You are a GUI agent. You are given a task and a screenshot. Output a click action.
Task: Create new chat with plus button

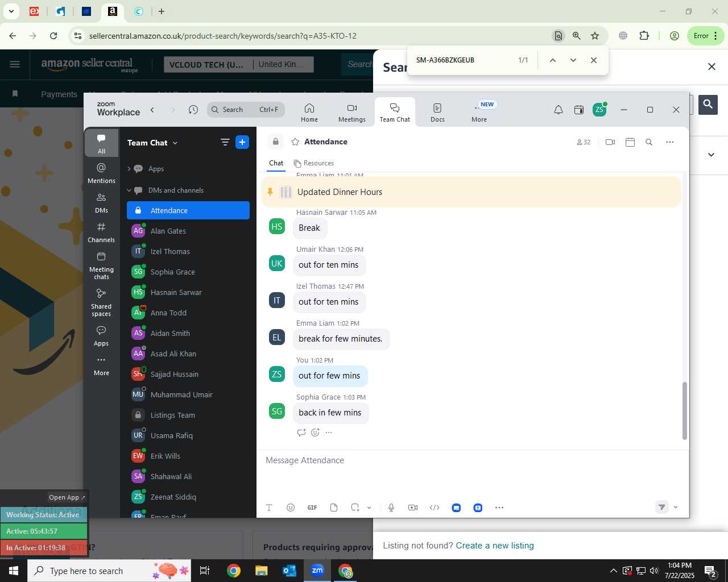(x=242, y=143)
